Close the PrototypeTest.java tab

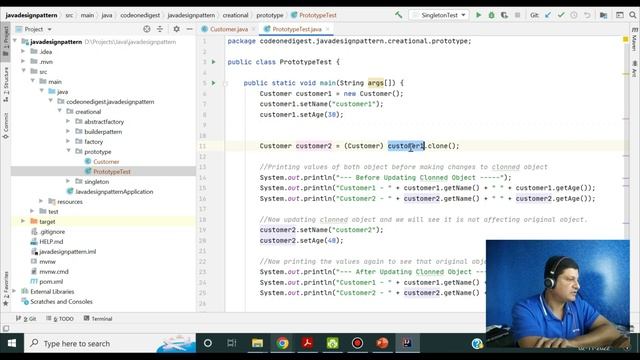click(x=327, y=29)
